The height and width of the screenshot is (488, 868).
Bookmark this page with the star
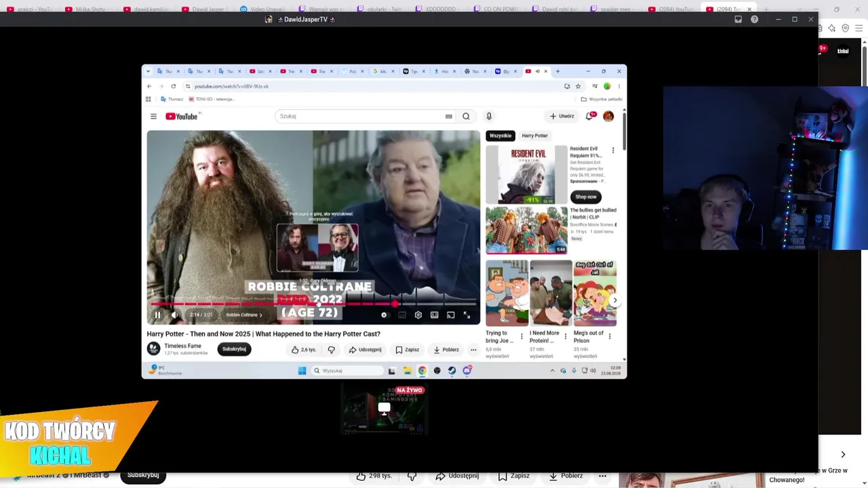click(x=578, y=86)
